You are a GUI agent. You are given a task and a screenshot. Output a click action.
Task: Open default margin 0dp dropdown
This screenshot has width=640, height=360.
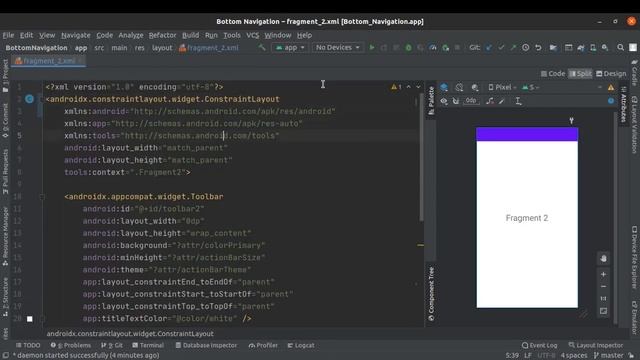[471, 101]
